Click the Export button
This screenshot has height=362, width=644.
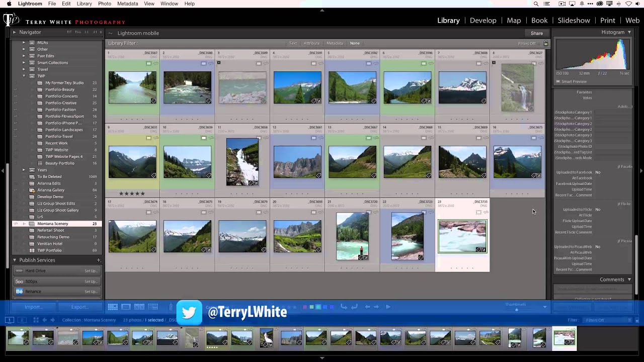pos(79,307)
